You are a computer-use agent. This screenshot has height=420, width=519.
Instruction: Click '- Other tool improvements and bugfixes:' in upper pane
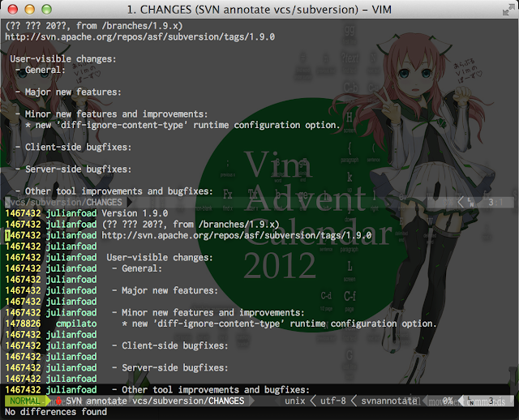(114, 191)
